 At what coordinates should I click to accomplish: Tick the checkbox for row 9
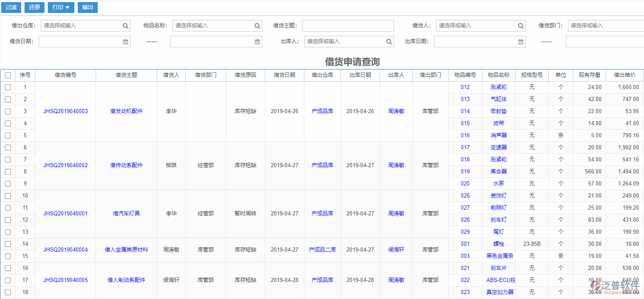click(x=8, y=184)
